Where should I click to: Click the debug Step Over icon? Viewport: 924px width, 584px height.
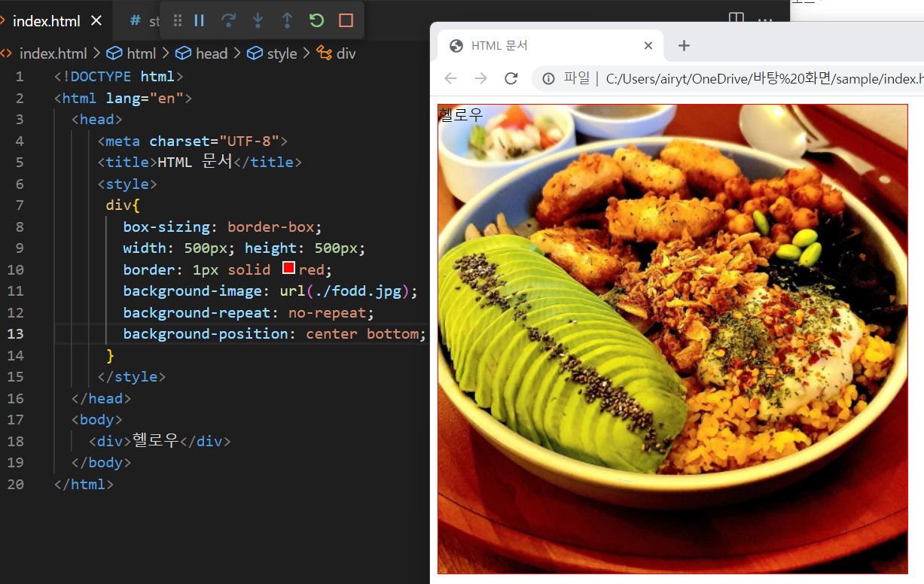click(228, 20)
